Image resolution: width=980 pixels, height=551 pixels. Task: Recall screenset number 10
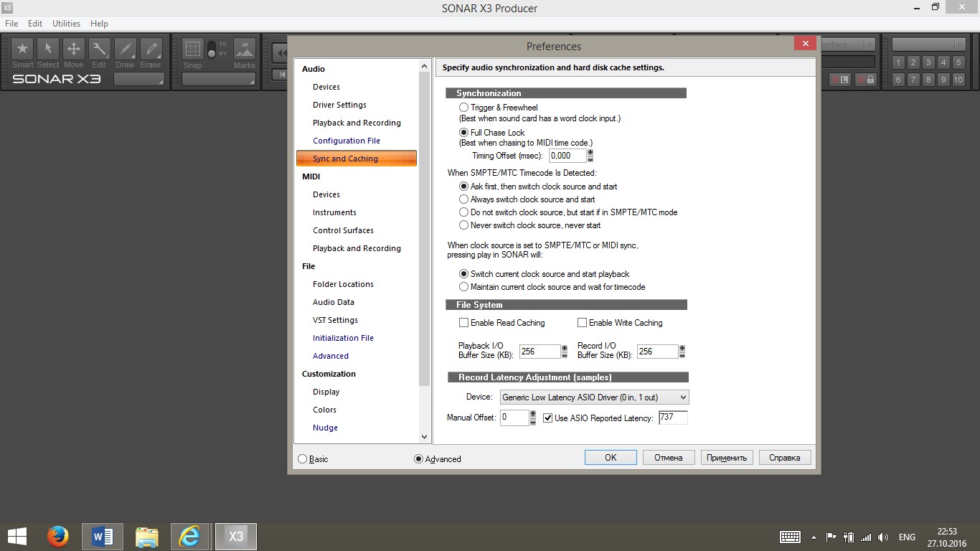point(958,80)
